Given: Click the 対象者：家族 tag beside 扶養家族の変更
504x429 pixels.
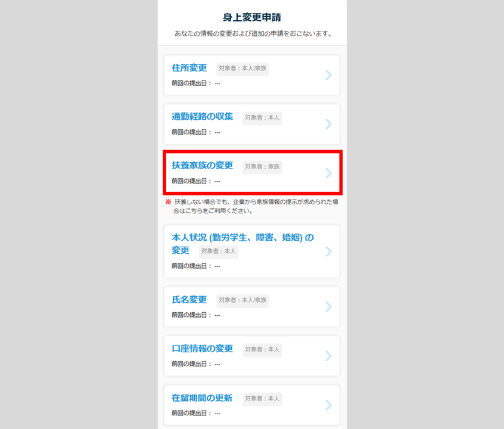Looking at the screenshot, I should coord(262,167).
